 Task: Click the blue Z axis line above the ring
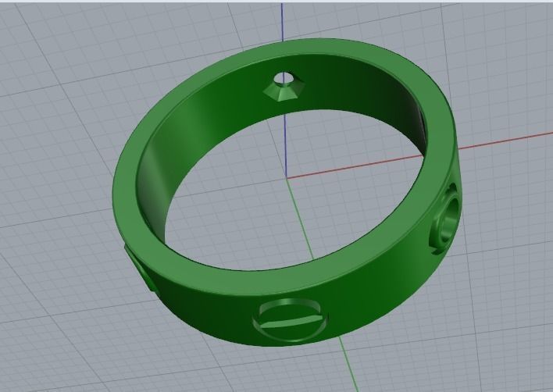coord(282,22)
